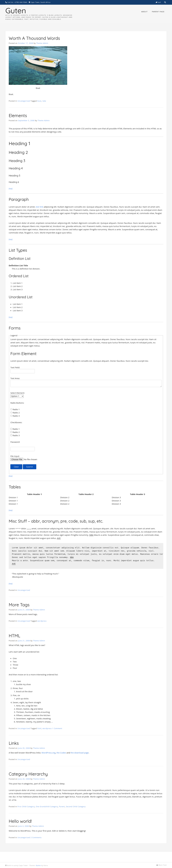Click the phone icon beside Call Us
This screenshot has width=172, height=868.
pyautogui.click(x=6, y=2)
